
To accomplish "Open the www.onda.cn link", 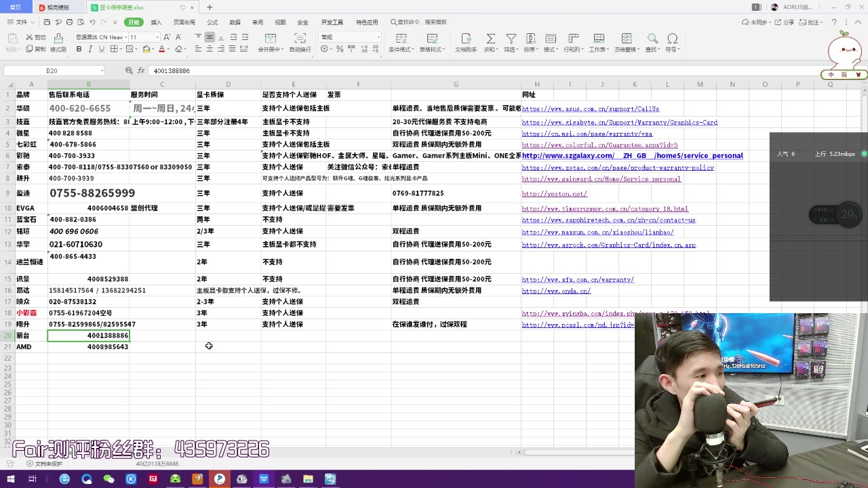I will (x=556, y=291).
